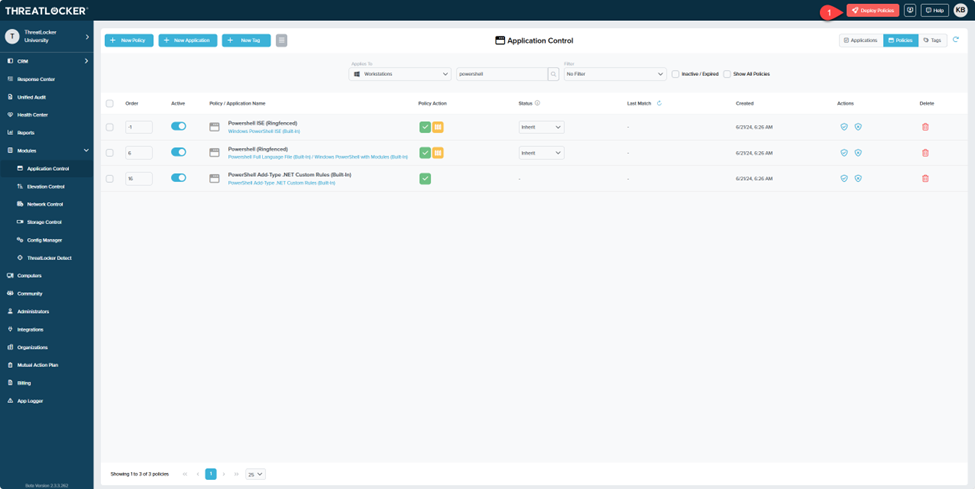Screen dimensions: 975x489
Task: Open Status dropdown for Powershell (Ringfenced)
Action: pyautogui.click(x=542, y=152)
